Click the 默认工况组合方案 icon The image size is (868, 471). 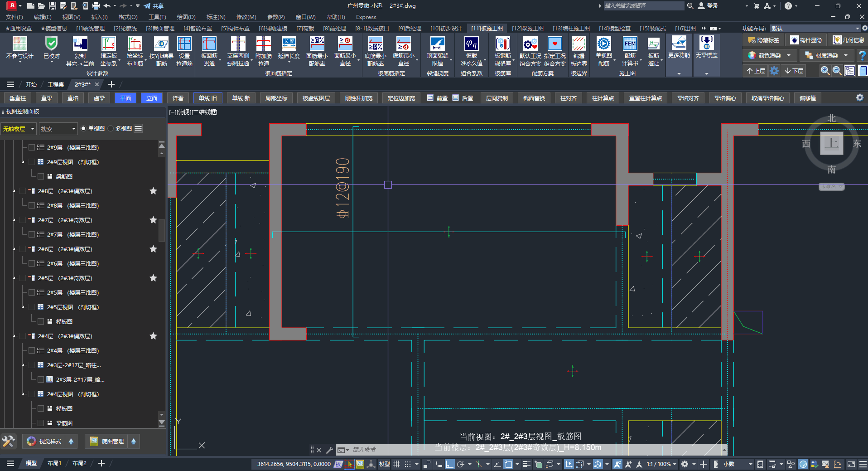(x=530, y=44)
